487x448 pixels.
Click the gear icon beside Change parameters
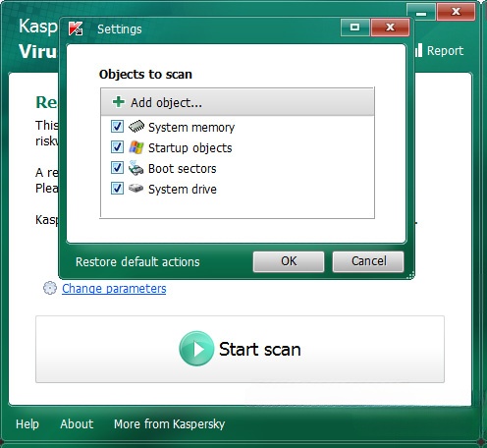point(50,288)
